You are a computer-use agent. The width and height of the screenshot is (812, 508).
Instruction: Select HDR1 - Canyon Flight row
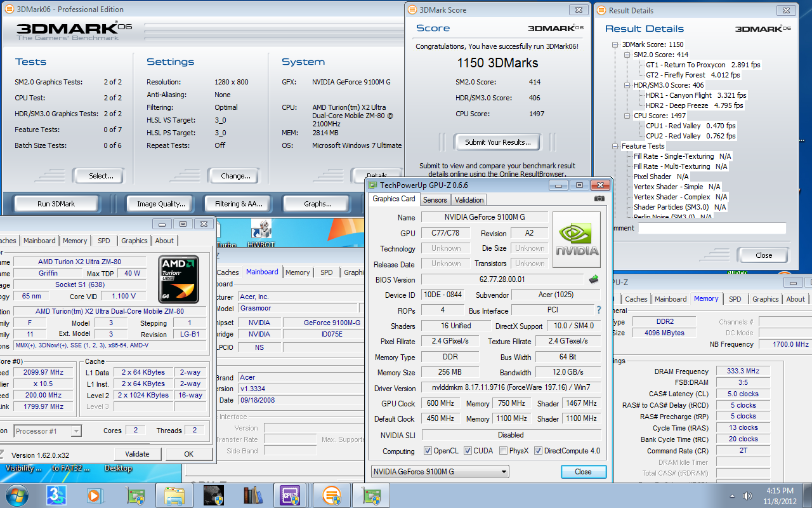coord(696,95)
